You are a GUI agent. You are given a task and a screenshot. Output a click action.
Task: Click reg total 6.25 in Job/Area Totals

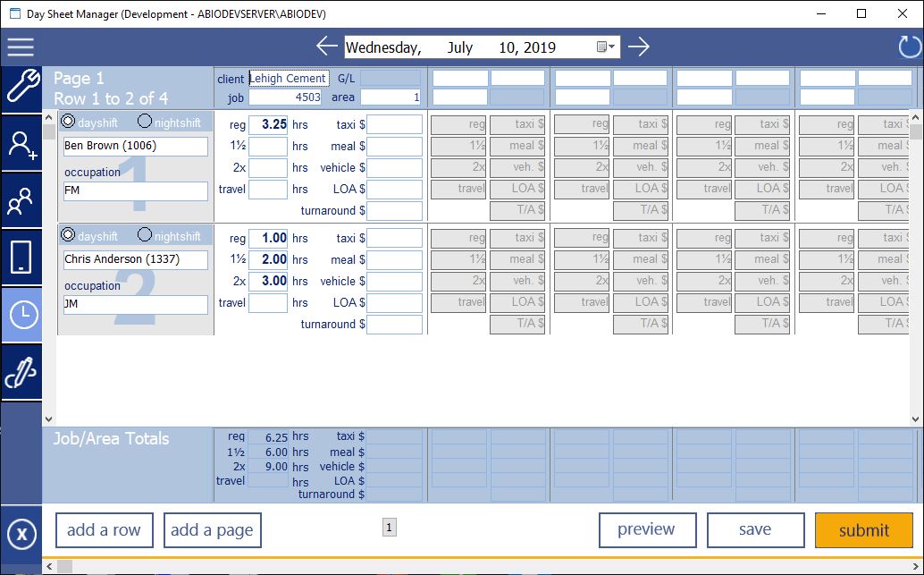point(268,437)
